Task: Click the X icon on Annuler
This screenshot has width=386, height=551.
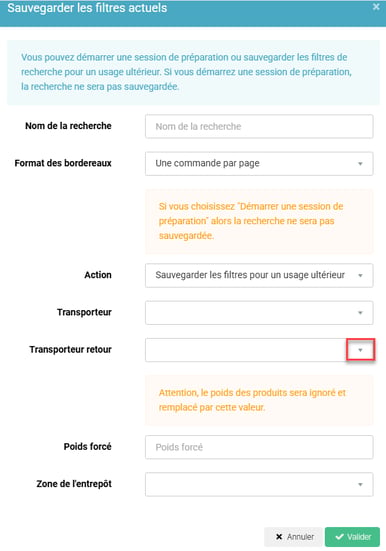Action: [x=279, y=537]
